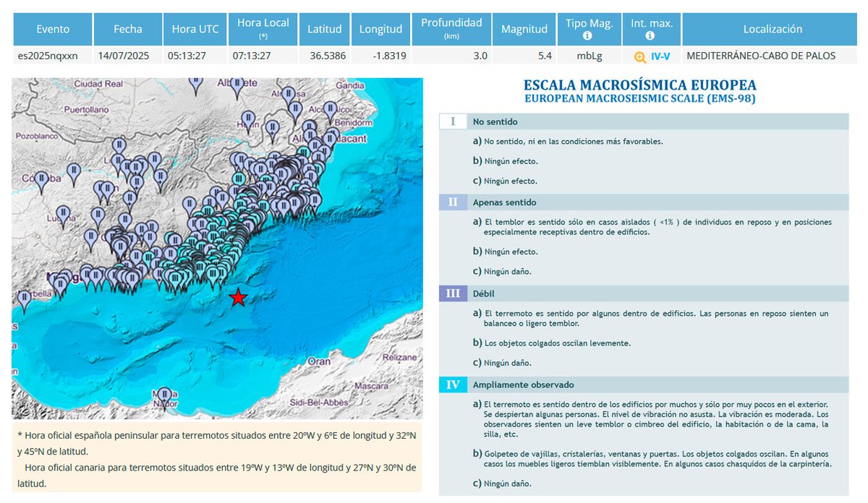Select the pin right of Ciudad Real
The height and width of the screenshot is (503, 868).
[196, 84]
